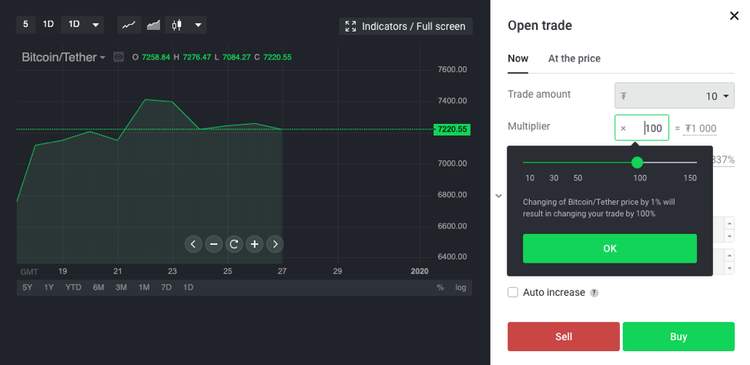Toggle log scale on chart
The height and width of the screenshot is (365, 750).
coord(461,288)
